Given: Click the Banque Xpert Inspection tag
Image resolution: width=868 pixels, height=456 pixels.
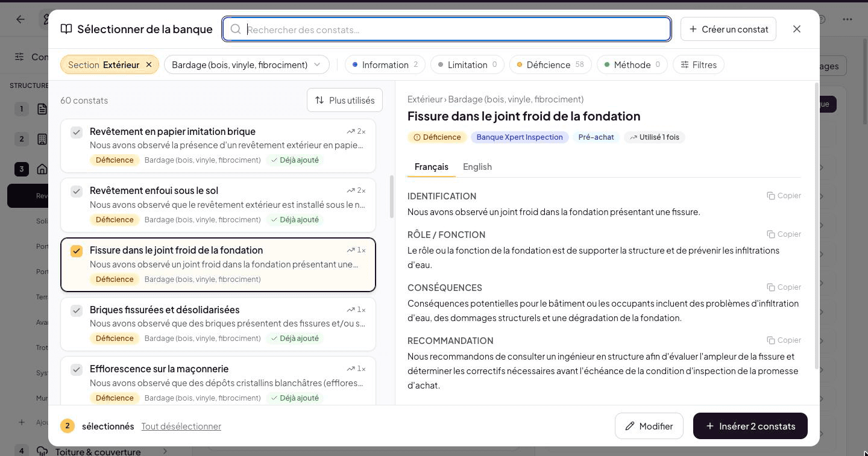Looking at the screenshot, I should pos(520,137).
